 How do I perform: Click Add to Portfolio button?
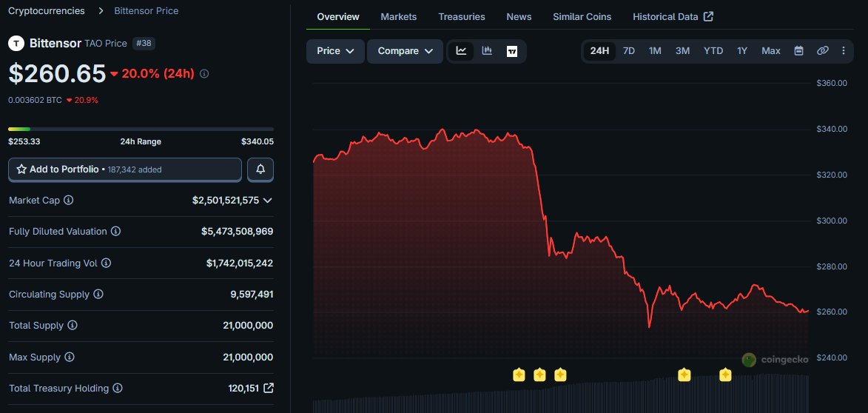coord(124,169)
